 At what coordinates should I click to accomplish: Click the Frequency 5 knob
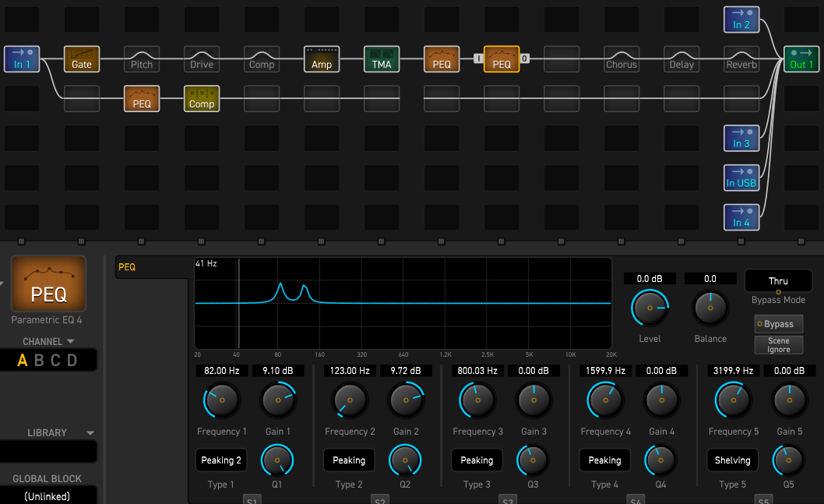[733, 400]
